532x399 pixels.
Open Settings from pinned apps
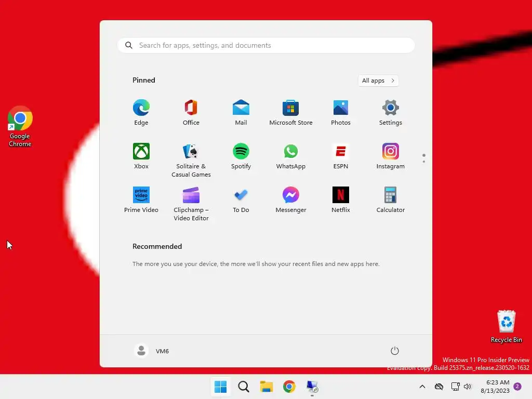coord(391,113)
